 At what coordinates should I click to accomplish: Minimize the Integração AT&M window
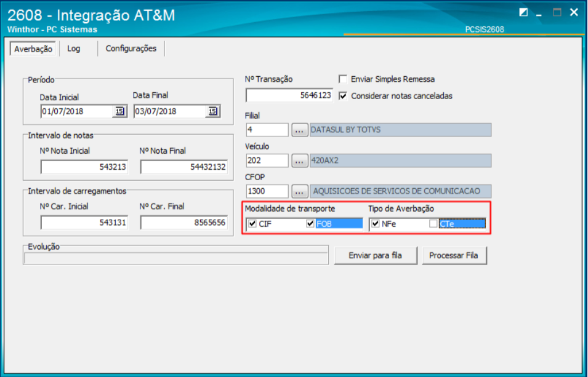coord(539,14)
